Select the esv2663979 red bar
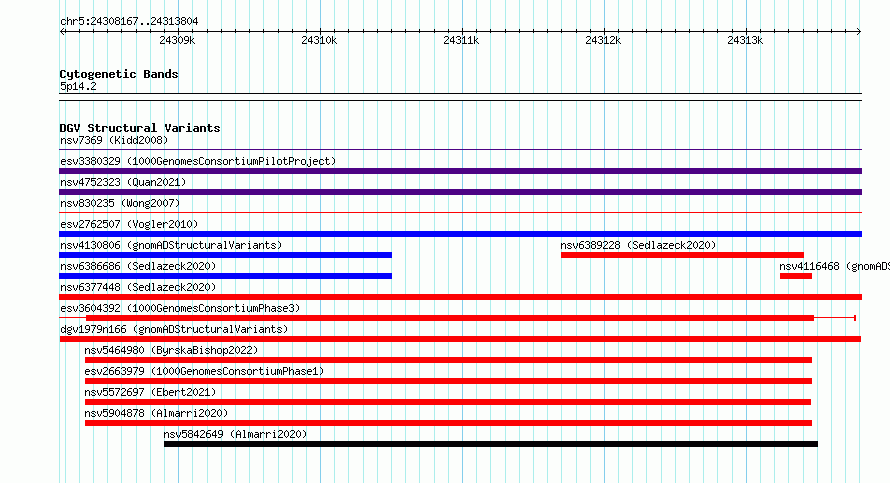Viewport: 890px width, 483px height. coord(448,381)
